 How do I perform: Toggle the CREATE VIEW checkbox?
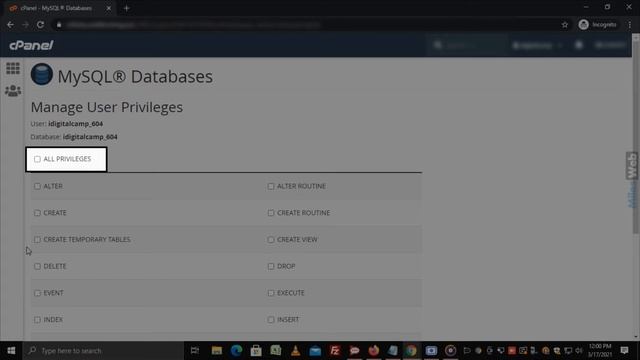pyautogui.click(x=271, y=240)
